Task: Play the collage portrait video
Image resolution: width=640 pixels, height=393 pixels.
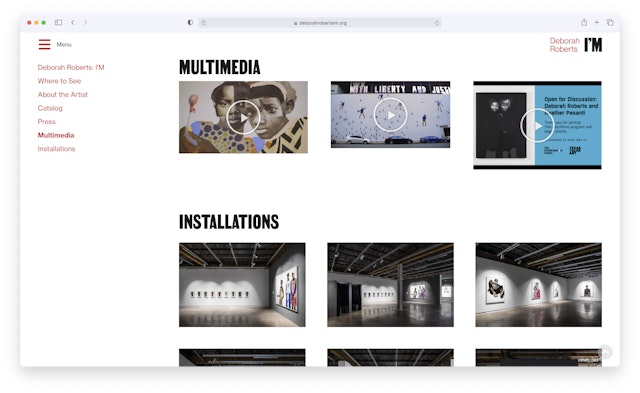Action: point(243,118)
